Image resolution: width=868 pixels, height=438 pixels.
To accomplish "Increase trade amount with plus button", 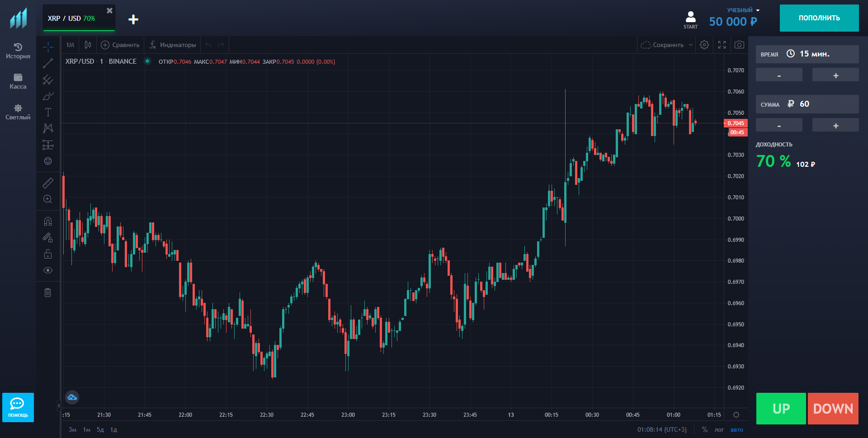I will coord(835,126).
